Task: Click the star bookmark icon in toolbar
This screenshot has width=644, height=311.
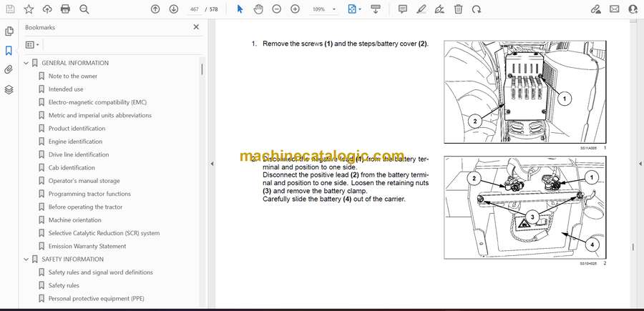Action: (29, 9)
